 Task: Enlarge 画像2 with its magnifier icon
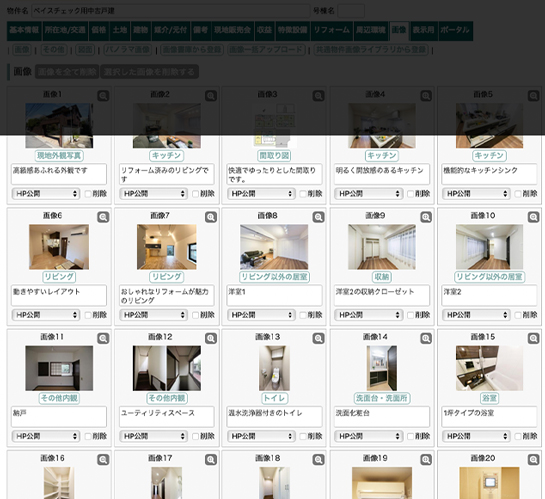click(x=211, y=96)
